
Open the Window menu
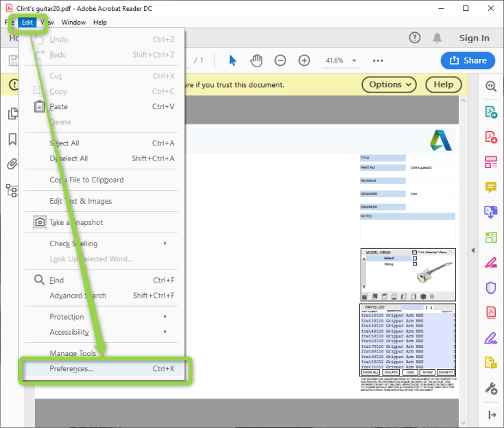pos(73,22)
